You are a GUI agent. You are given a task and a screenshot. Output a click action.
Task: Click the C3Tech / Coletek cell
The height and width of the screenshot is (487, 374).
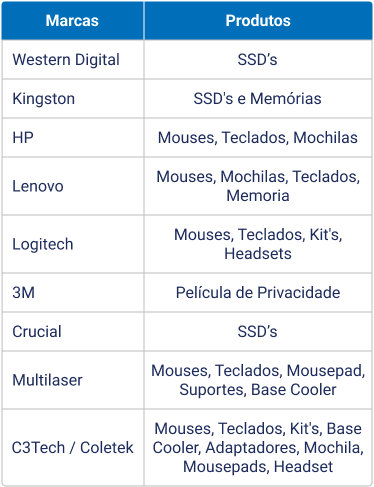73,447
